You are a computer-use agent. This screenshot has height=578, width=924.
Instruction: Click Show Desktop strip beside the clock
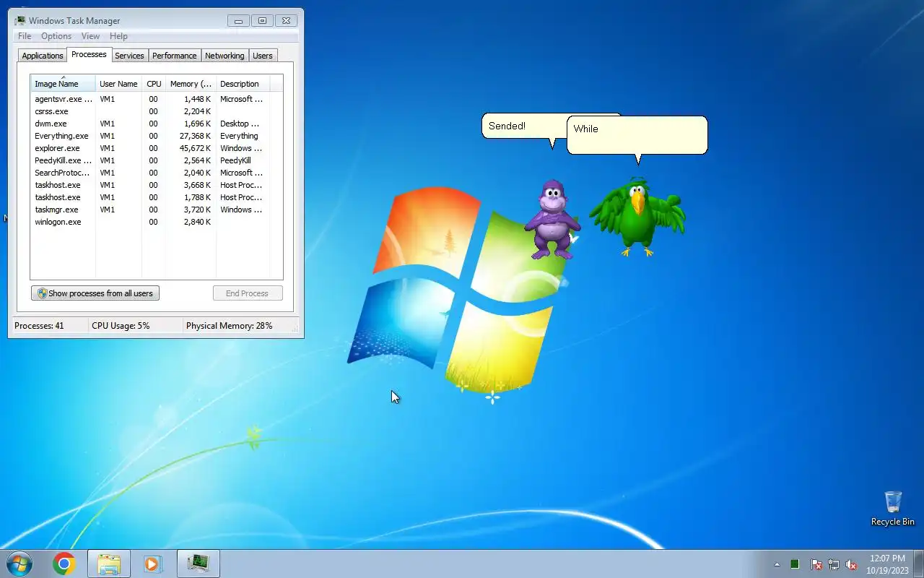pyautogui.click(x=918, y=564)
